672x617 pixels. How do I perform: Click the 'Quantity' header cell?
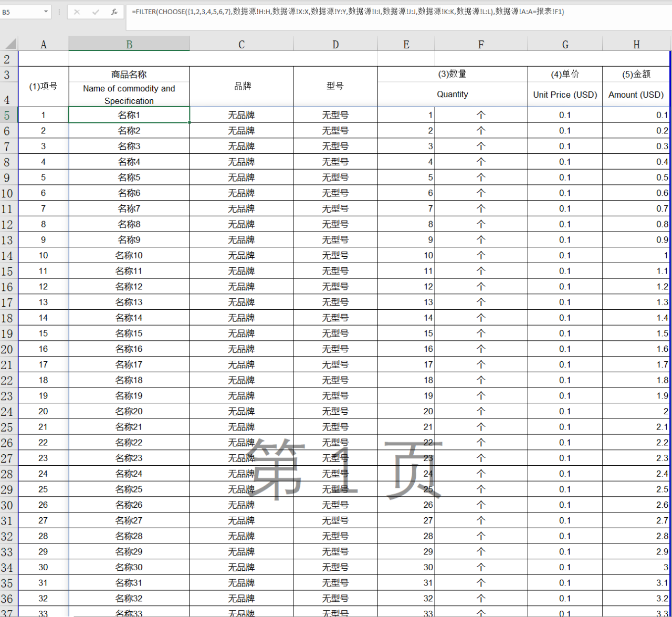click(x=453, y=95)
